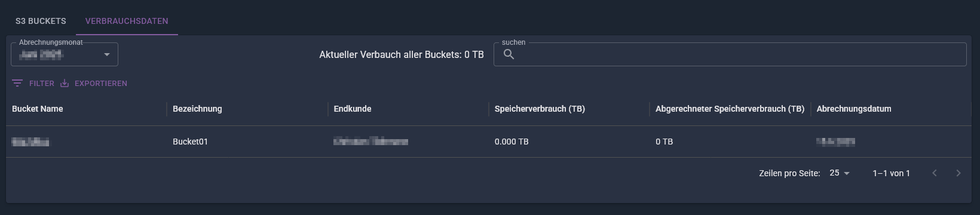The height and width of the screenshot is (215, 980).
Task: Sort by Endkunde column header
Action: pyautogui.click(x=353, y=109)
